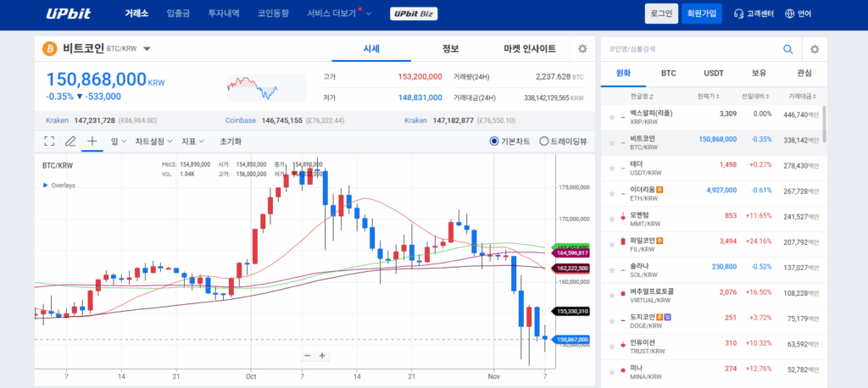Open the 코인동향 menu
868x388 pixels.
point(273,14)
